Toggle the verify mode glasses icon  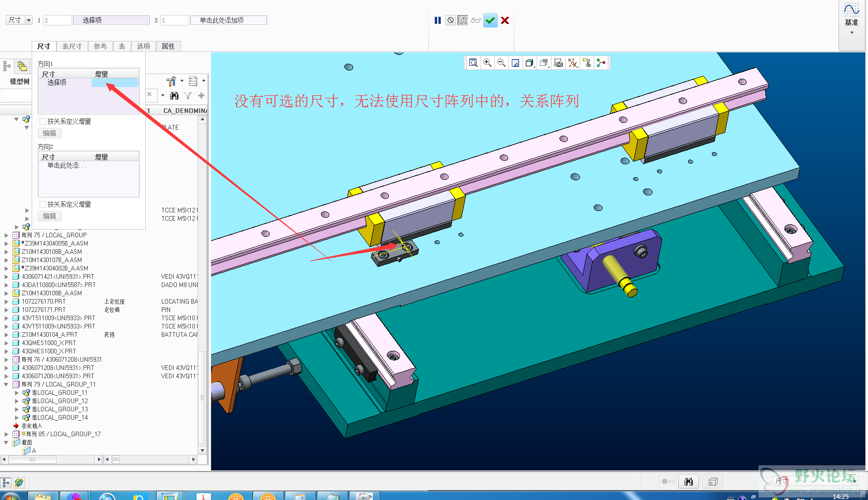(x=476, y=20)
